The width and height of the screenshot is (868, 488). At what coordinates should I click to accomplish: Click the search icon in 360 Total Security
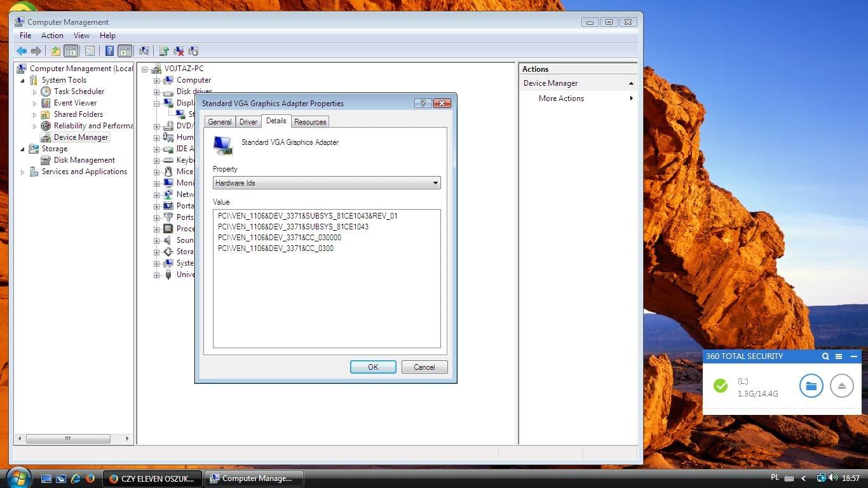point(825,356)
